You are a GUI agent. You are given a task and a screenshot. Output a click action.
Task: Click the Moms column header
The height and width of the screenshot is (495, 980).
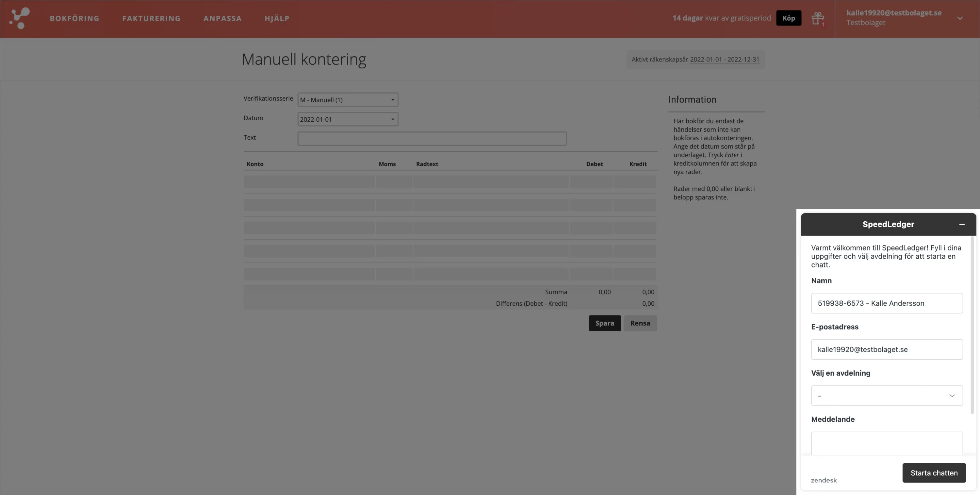point(387,164)
